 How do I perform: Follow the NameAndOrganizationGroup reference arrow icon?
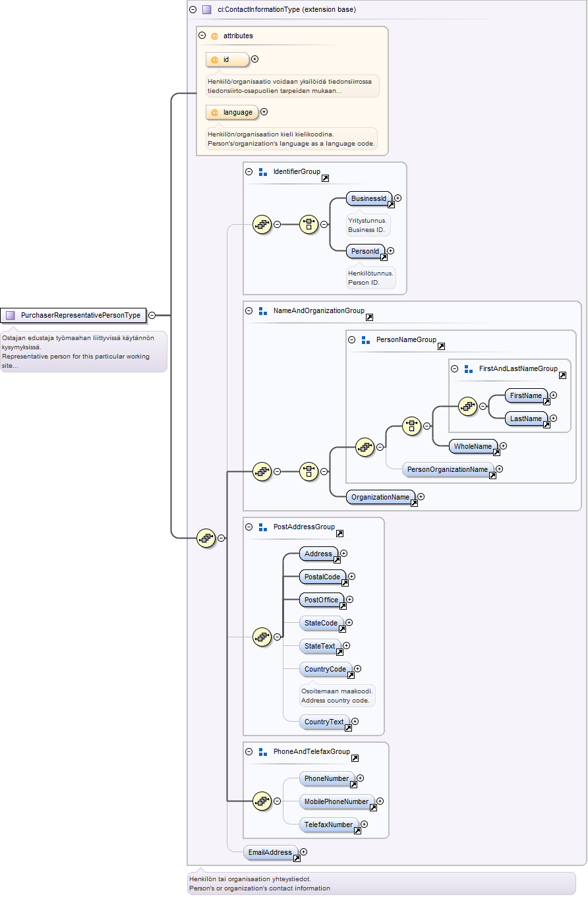coord(369,318)
